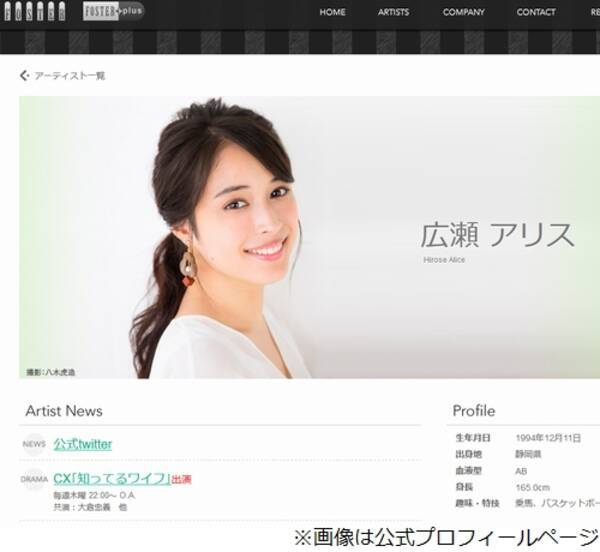The width and height of the screenshot is (600, 552).
Task: Click the 広瀬 アリス artist name heading
Action: click(x=497, y=236)
